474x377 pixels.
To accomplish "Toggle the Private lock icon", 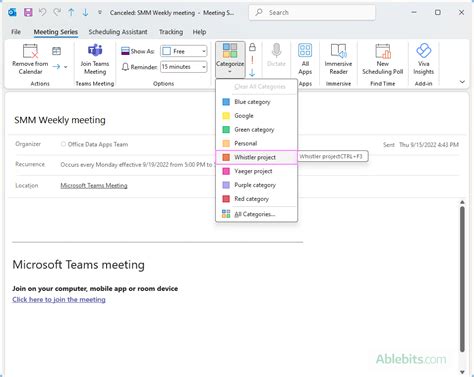I will pyautogui.click(x=252, y=47).
